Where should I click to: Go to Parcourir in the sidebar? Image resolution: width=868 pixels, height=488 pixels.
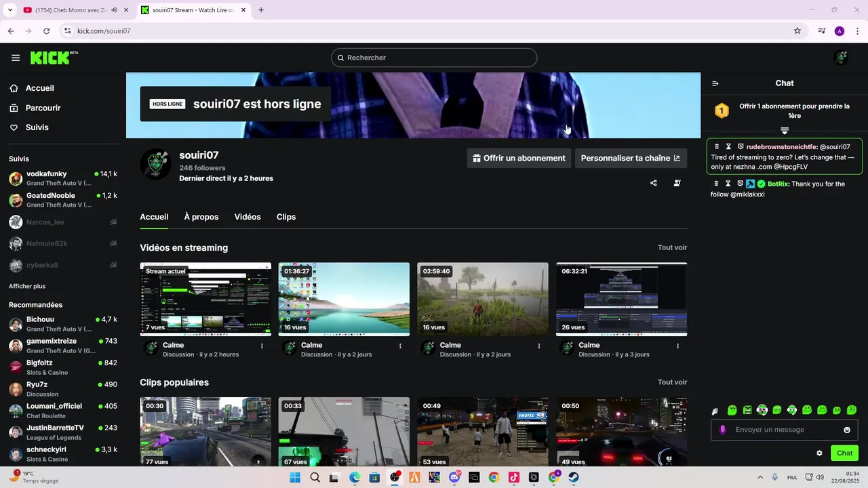point(43,108)
